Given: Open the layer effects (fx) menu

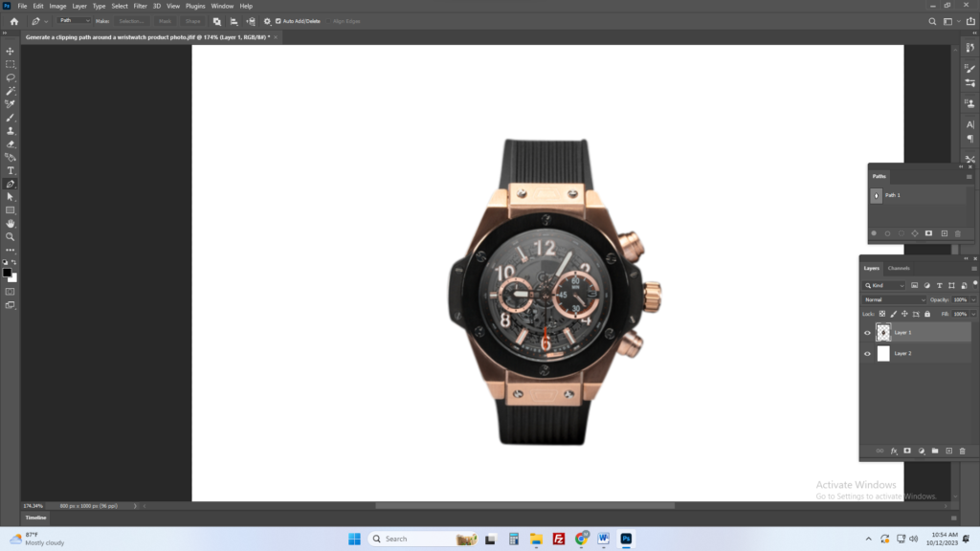Looking at the screenshot, I should (x=893, y=451).
